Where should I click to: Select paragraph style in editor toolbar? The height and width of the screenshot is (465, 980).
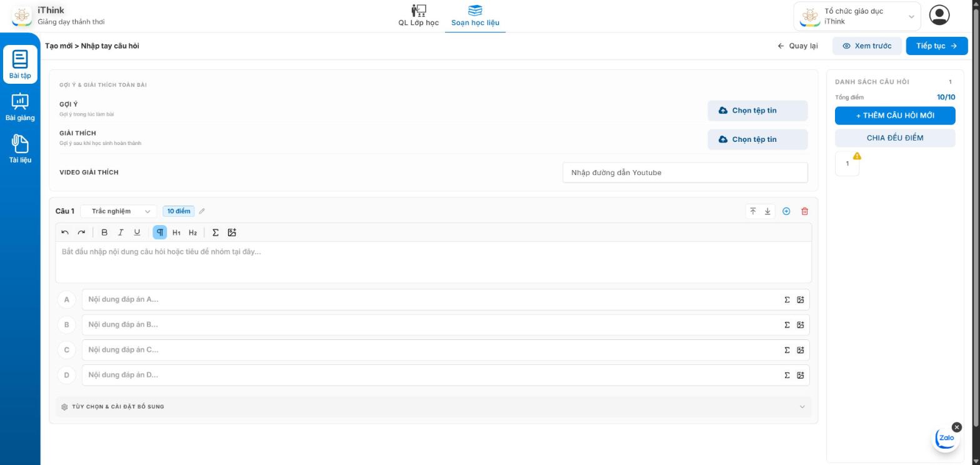click(160, 232)
